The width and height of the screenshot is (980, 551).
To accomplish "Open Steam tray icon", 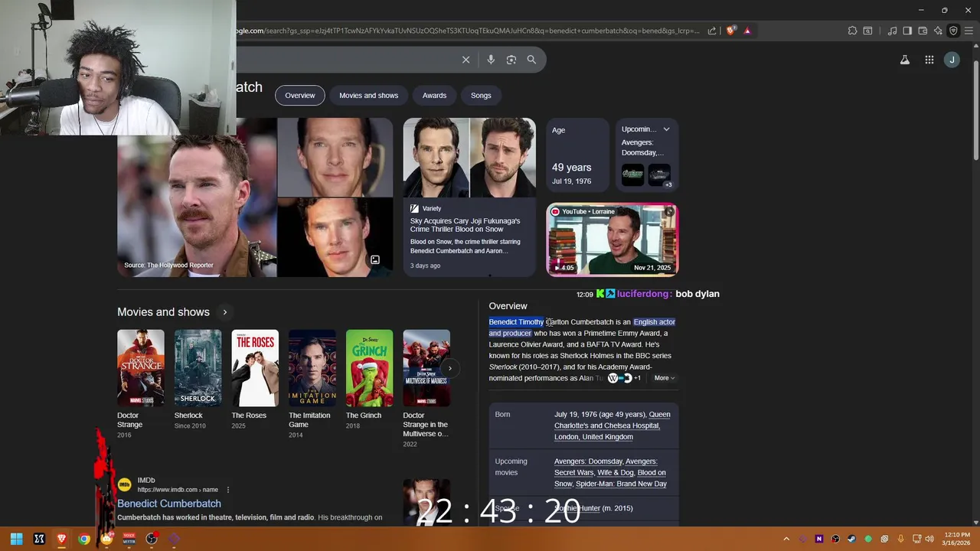I will pos(851,539).
